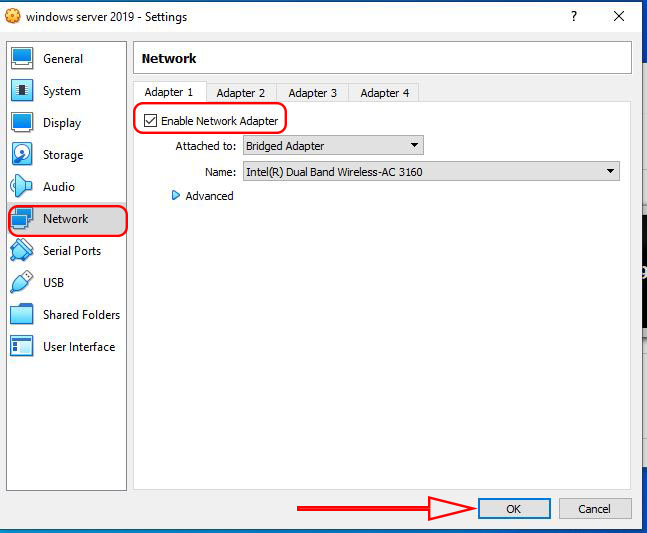Open the Storage disk icon
The image size is (647, 533).
point(22,154)
